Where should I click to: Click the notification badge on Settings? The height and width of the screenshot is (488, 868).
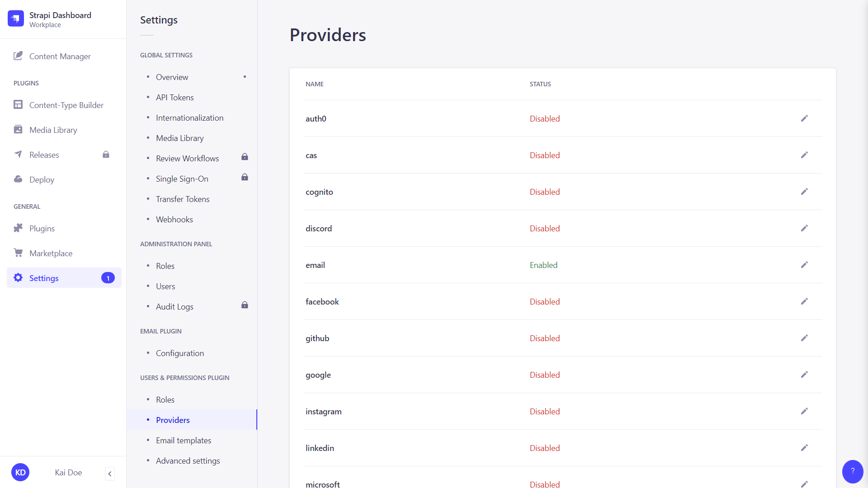pyautogui.click(x=108, y=278)
